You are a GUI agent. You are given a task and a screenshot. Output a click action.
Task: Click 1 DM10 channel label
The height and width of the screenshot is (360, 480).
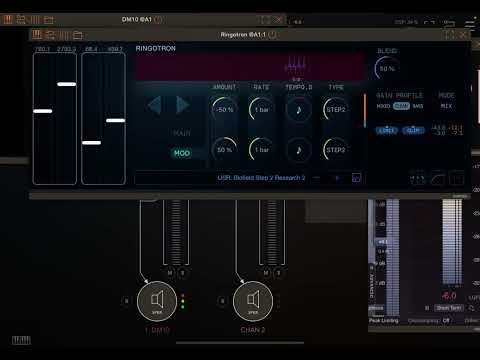(157, 330)
